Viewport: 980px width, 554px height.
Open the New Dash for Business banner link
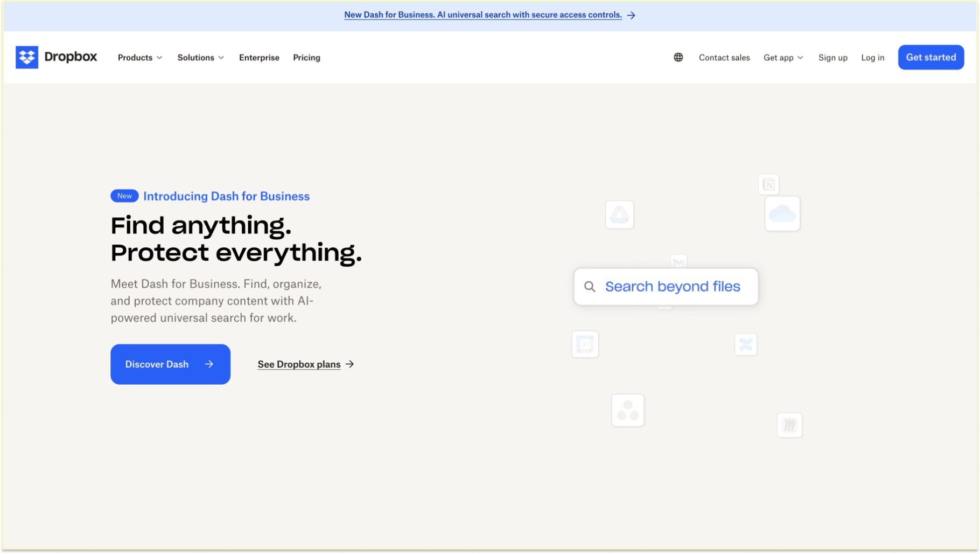tap(483, 15)
